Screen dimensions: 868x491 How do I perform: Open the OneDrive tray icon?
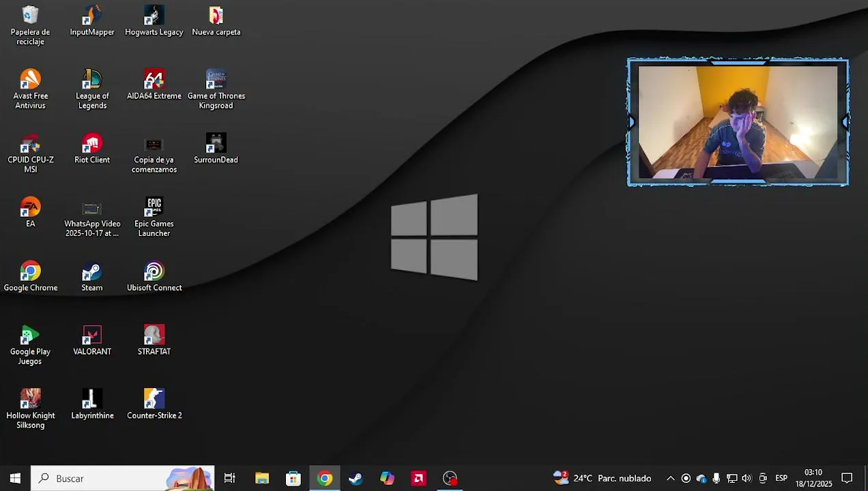point(701,478)
